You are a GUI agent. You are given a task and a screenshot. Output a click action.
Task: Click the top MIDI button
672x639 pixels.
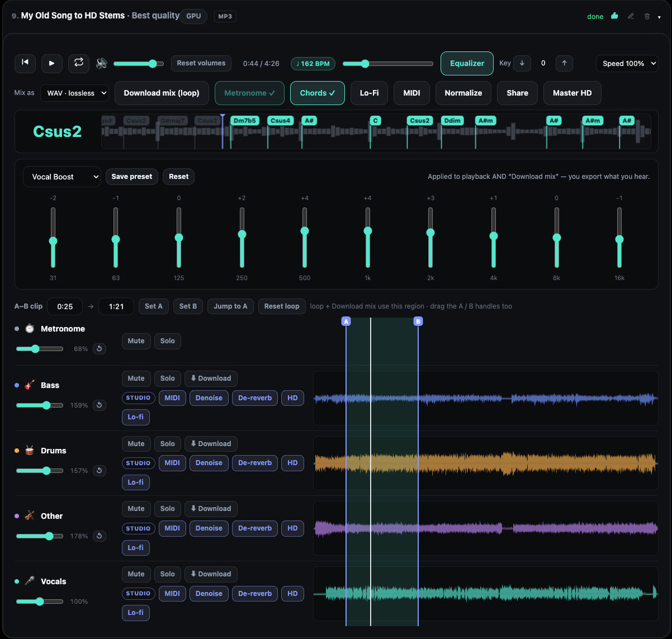click(x=411, y=93)
